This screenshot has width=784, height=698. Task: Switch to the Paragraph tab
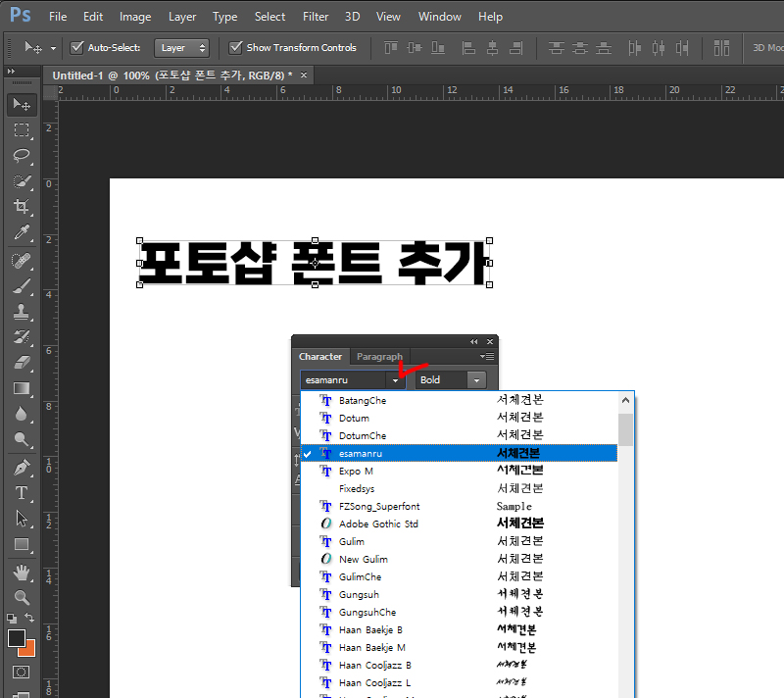click(380, 356)
